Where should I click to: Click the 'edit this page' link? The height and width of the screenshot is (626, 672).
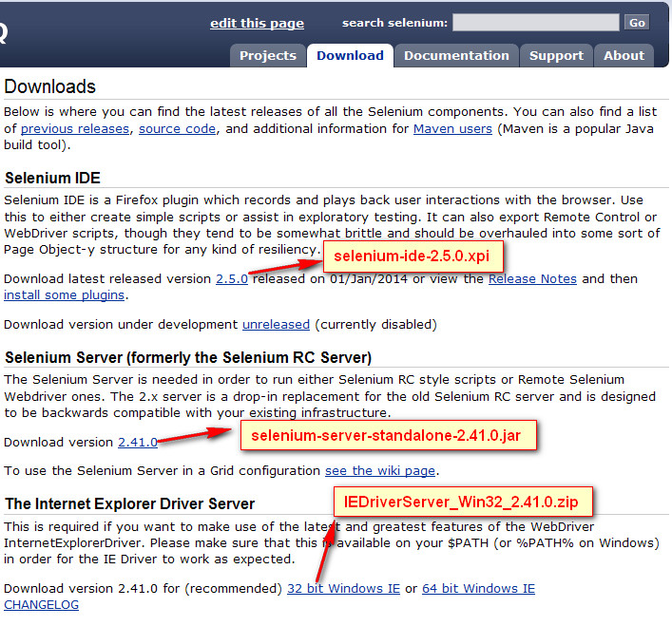258,23
